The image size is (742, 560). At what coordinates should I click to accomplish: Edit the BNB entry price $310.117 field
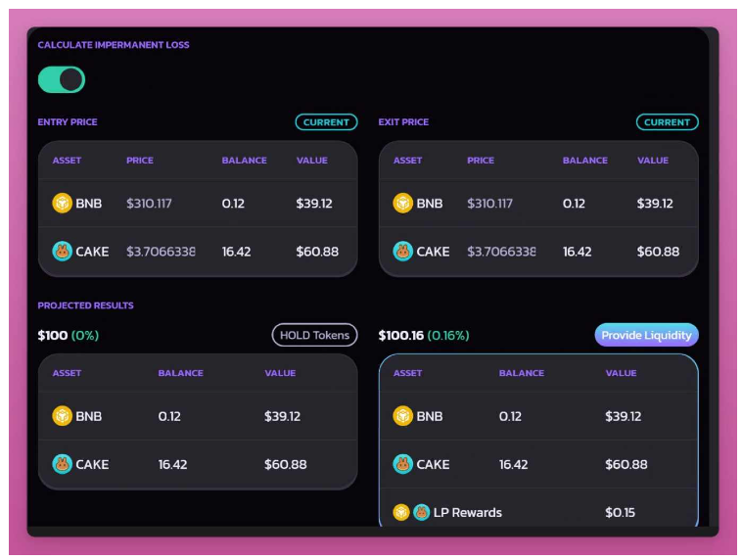point(149,204)
